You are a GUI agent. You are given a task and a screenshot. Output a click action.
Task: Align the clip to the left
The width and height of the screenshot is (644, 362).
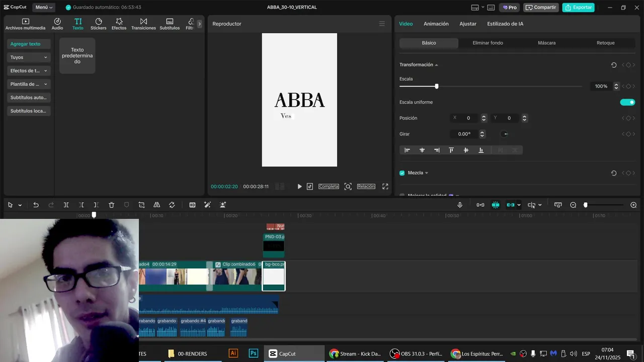click(x=408, y=150)
